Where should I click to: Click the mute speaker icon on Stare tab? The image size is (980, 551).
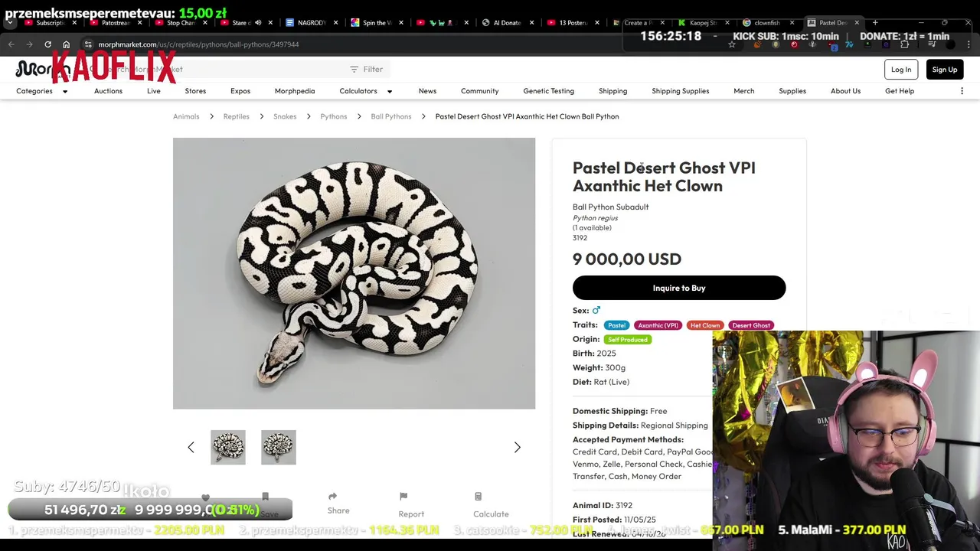coord(258,23)
